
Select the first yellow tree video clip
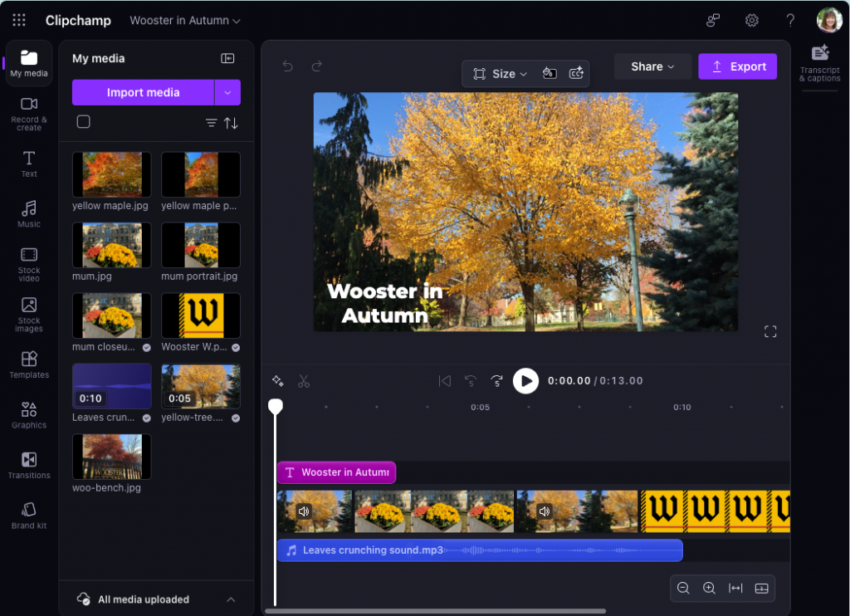tap(315, 511)
